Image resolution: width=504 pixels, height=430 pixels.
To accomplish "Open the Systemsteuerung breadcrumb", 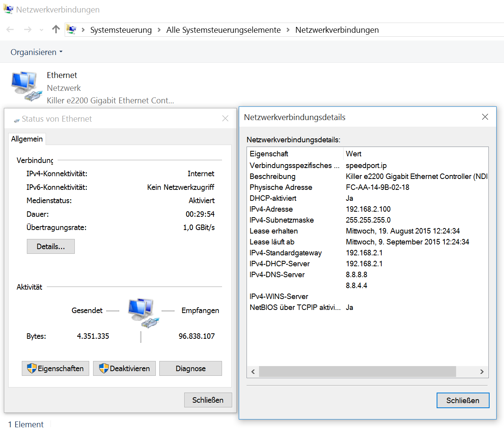I will tap(121, 30).
